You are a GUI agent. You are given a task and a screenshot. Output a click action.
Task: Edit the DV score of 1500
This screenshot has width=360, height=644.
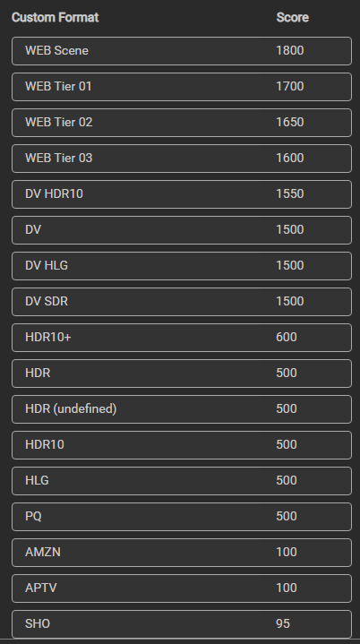coord(290,229)
